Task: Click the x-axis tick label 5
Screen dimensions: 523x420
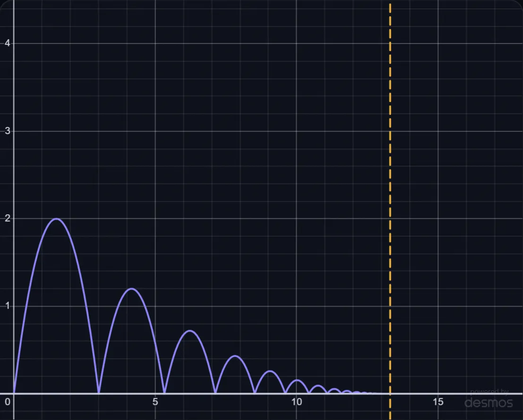Action: click(155, 402)
